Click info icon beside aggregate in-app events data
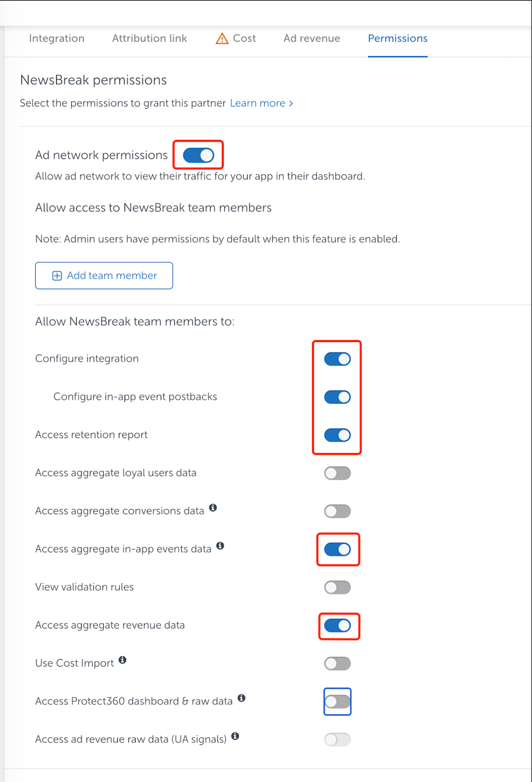Screen dimensions: 532x782 pos(220,546)
